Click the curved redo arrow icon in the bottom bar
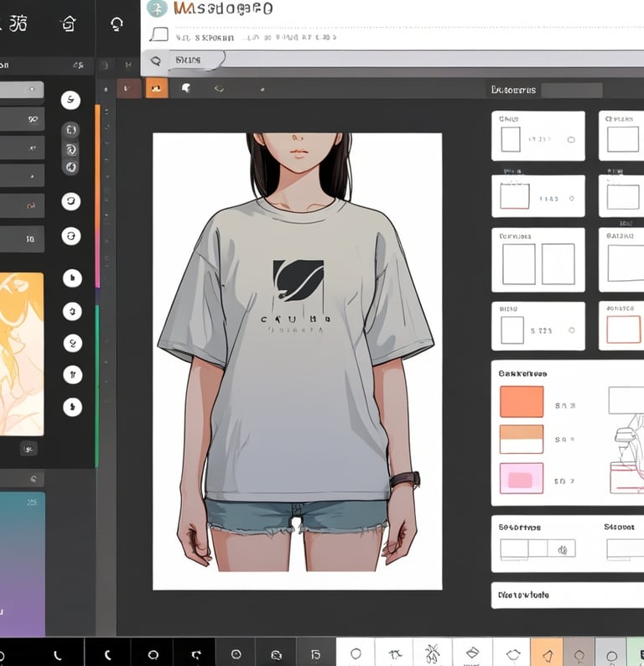 tap(195, 654)
